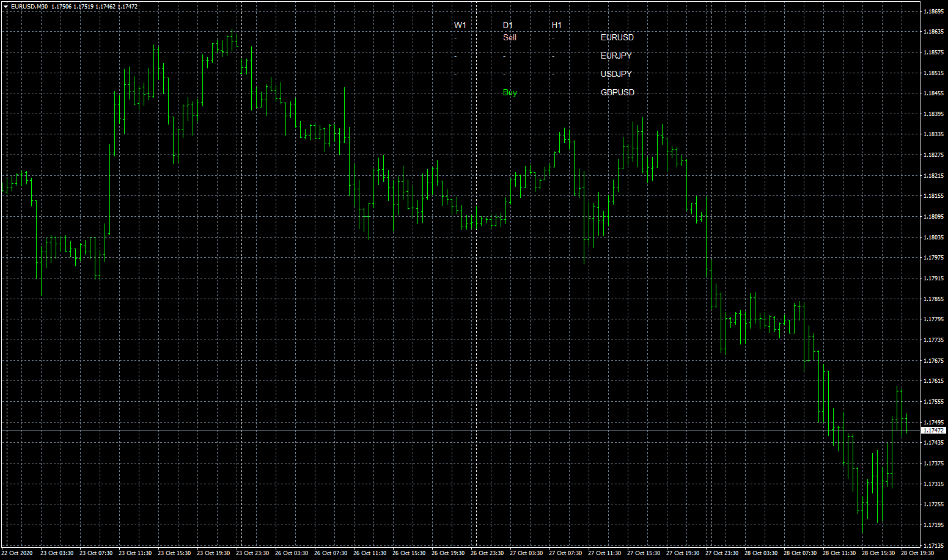Click the 1.18275 price scale label
The height and width of the screenshot is (560, 948).
(x=934, y=155)
